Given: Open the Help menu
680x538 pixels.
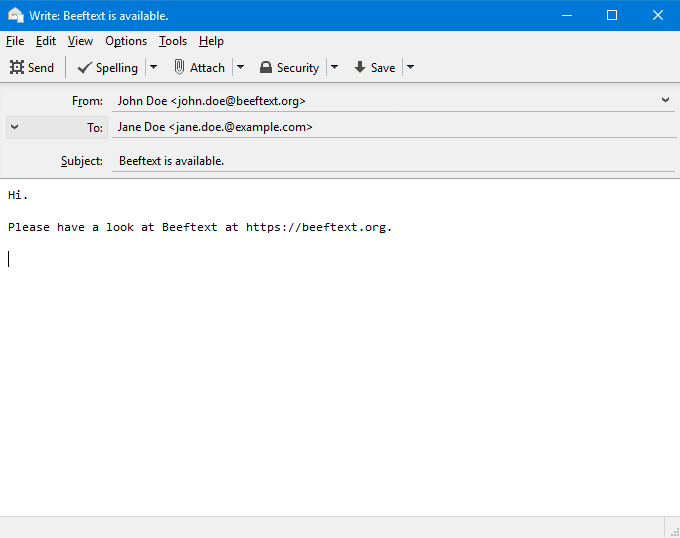Looking at the screenshot, I should 211,41.
